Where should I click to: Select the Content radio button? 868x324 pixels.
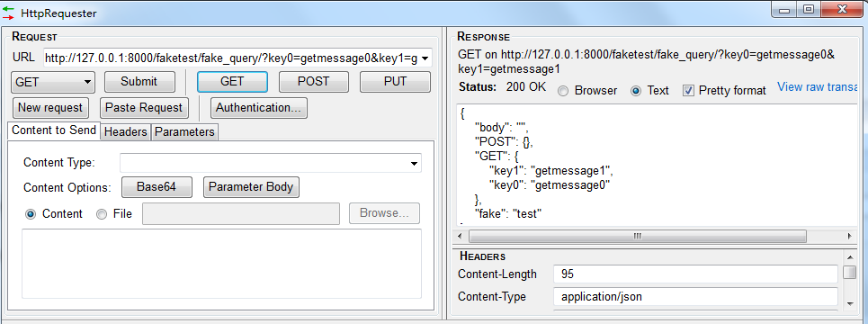coord(31,214)
